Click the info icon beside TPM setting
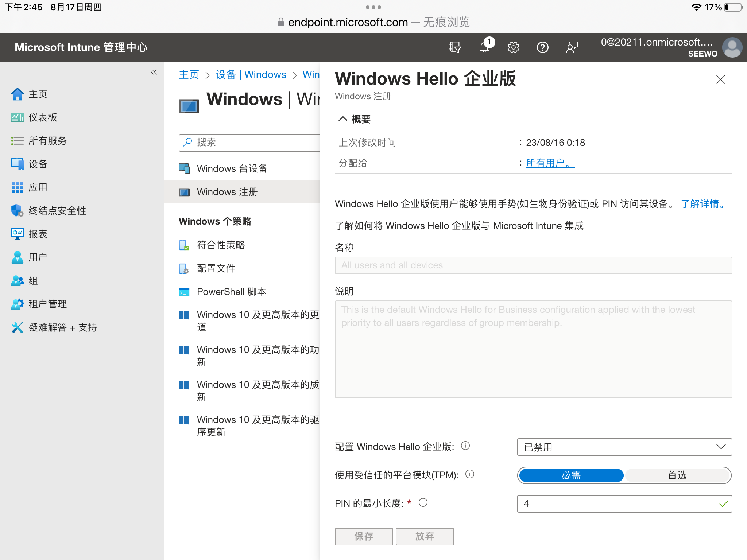The height and width of the screenshot is (560, 747). click(x=470, y=474)
